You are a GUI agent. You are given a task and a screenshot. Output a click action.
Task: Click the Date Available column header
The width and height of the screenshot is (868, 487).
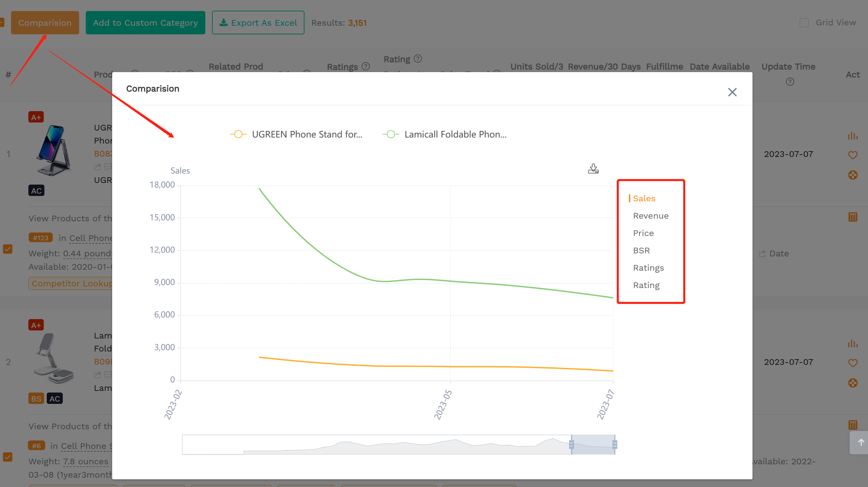[x=719, y=66]
